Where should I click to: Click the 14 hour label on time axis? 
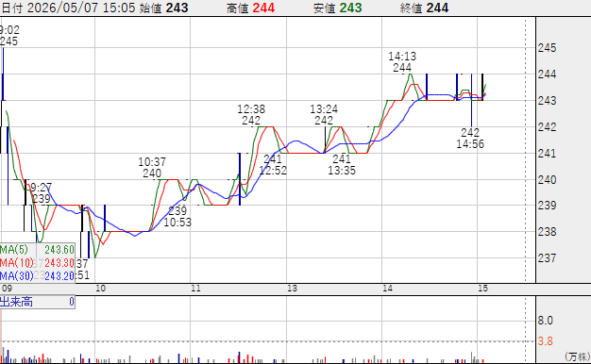[387, 289]
